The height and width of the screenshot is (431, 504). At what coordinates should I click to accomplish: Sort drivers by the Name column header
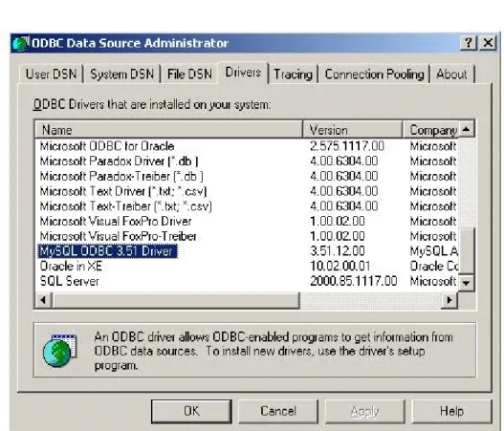(168, 130)
